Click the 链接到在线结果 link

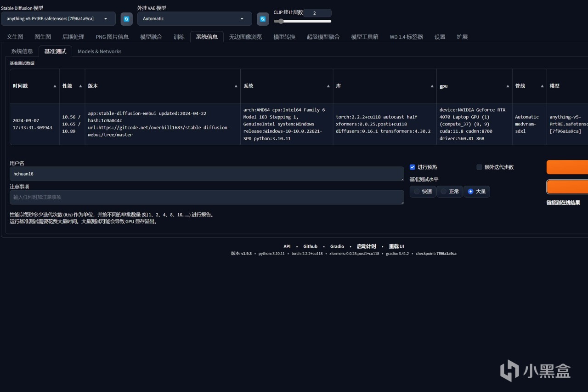563,203
